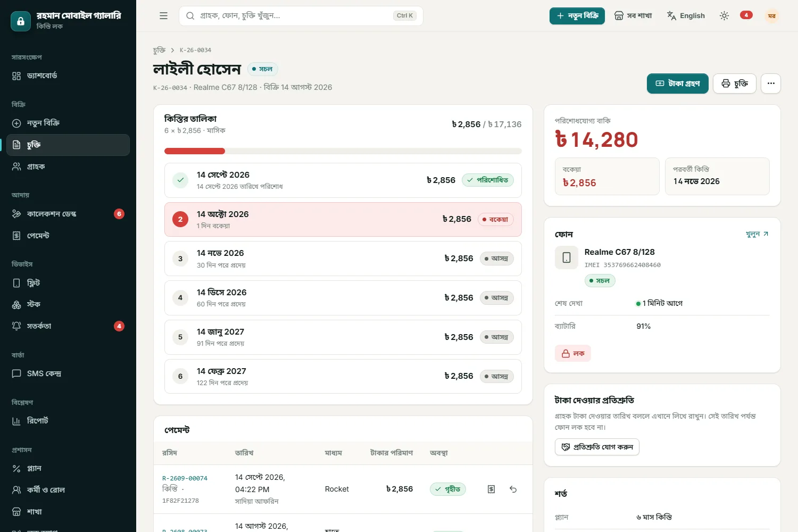Open the খুলুন link in the ফোন card
798x532 pixels.
(757, 234)
